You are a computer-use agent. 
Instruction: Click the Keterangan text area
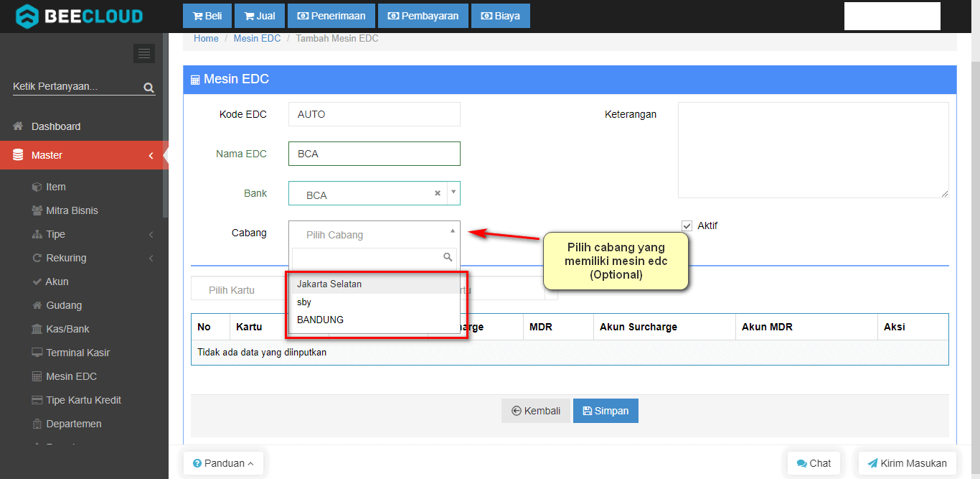[x=814, y=150]
